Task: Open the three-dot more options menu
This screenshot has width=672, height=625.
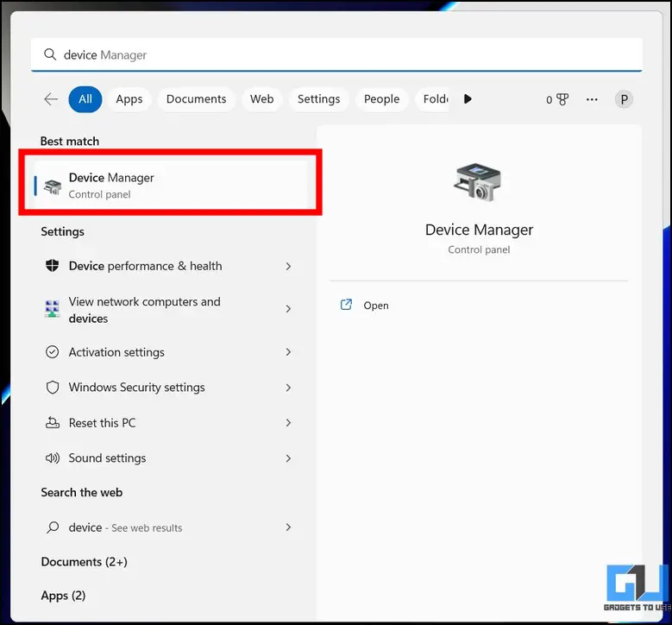Action: coord(592,99)
